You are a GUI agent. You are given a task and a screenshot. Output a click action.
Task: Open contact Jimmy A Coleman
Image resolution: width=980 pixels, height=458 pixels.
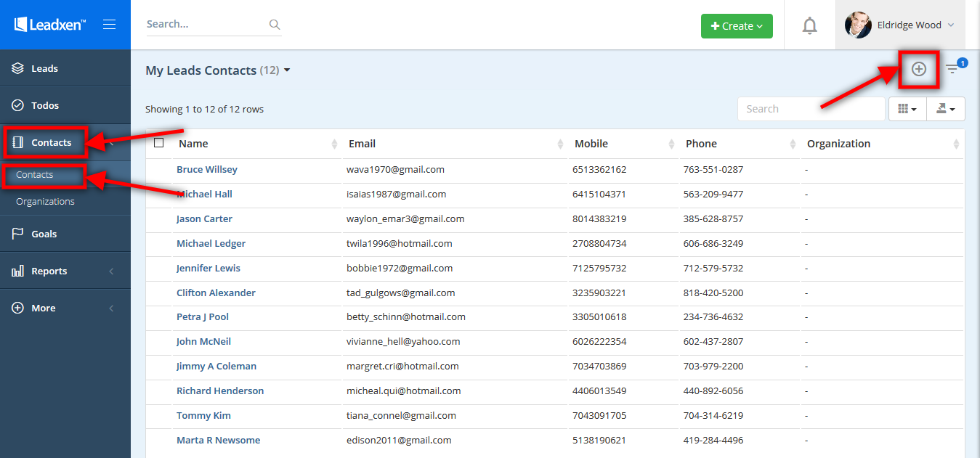click(x=216, y=367)
